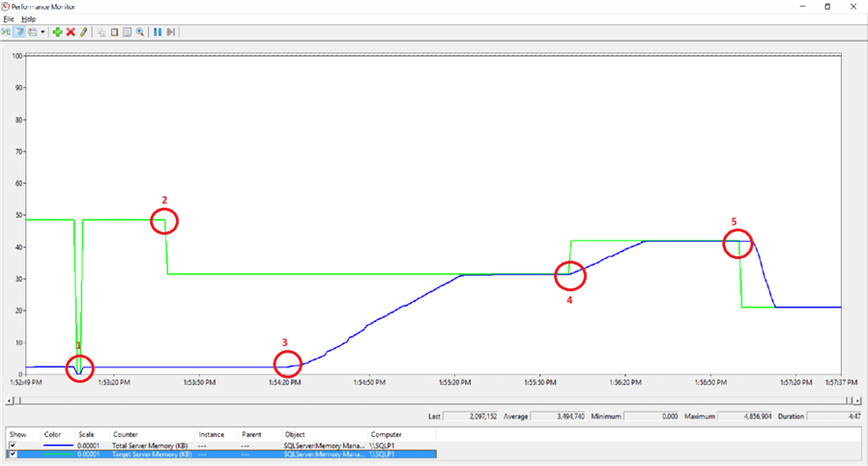Click the Show column header
The height and width of the screenshot is (466, 868).
(23, 434)
